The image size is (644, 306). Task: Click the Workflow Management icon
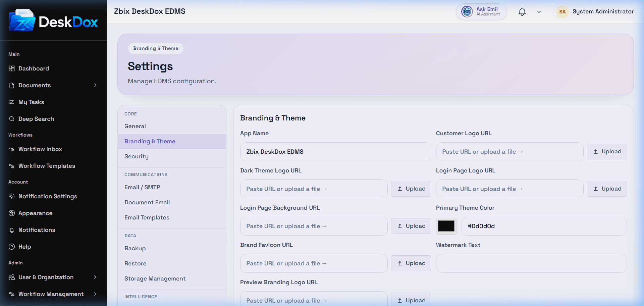point(12,294)
